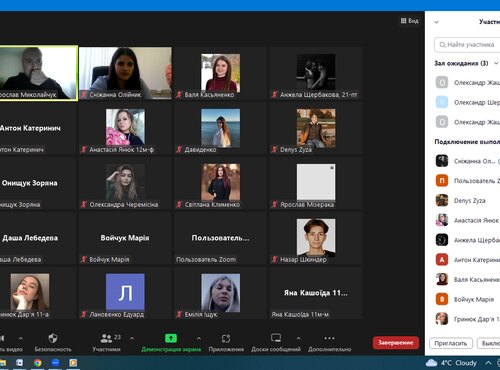Click the Chrome icon in taskbar
The height and width of the screenshot is (370, 500).
(x=38, y=363)
